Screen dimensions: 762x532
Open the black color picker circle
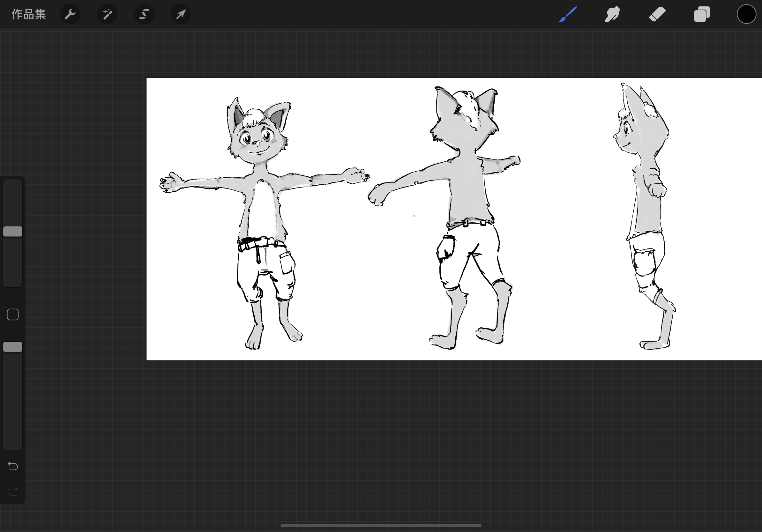click(746, 14)
